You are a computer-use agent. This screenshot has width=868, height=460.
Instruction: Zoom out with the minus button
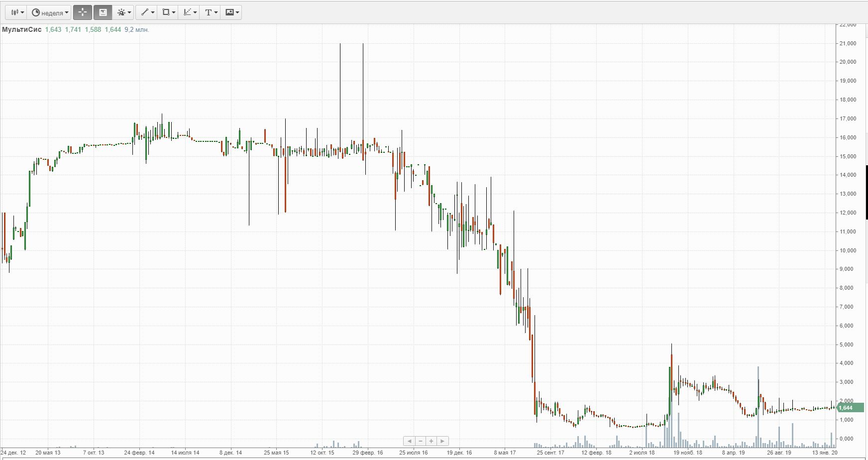[x=421, y=441]
